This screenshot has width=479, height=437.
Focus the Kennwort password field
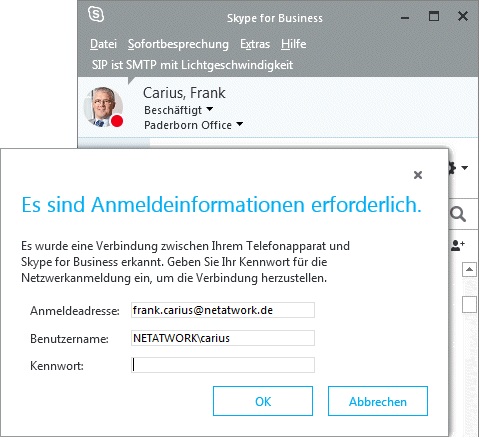223,365
